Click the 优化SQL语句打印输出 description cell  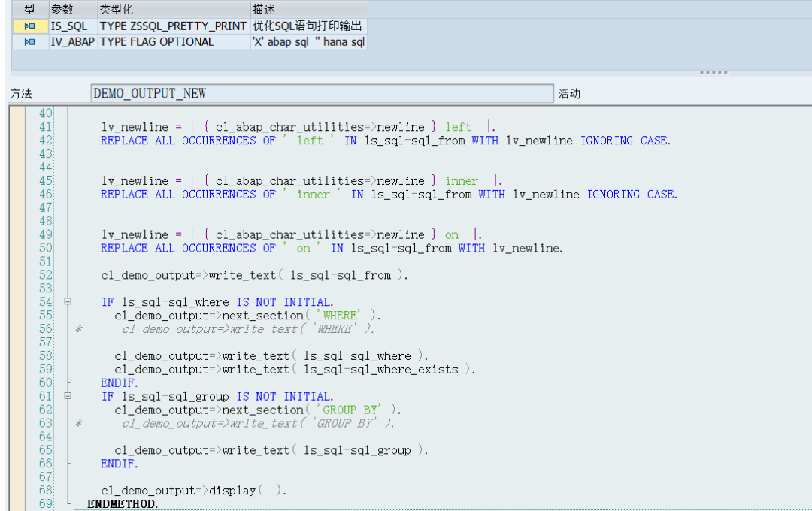point(309,26)
